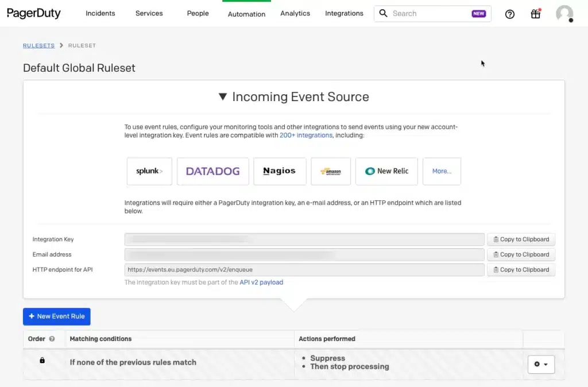The width and height of the screenshot is (588, 387).
Task: Click the Order help question icon
Action: (x=52, y=339)
